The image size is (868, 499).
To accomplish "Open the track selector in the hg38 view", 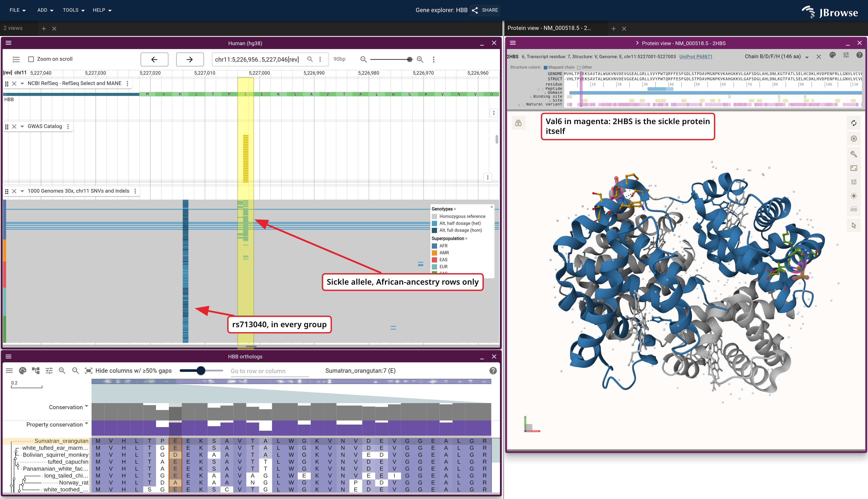I will pyautogui.click(x=16, y=59).
